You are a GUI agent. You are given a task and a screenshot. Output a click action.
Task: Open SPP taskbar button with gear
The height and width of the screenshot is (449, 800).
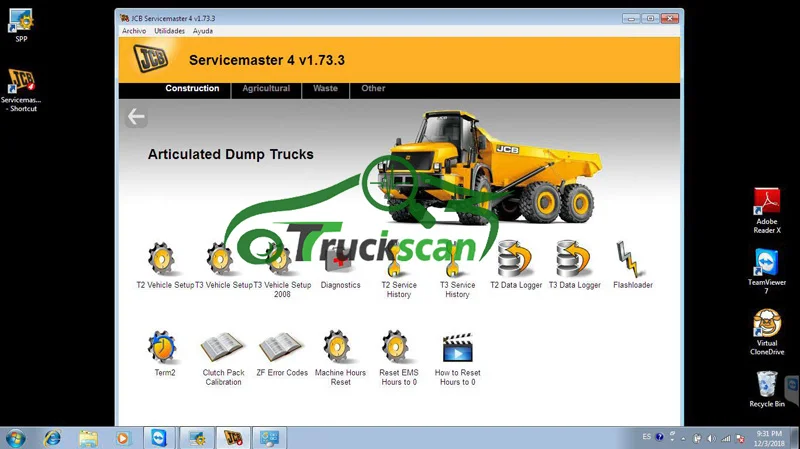pos(197,438)
